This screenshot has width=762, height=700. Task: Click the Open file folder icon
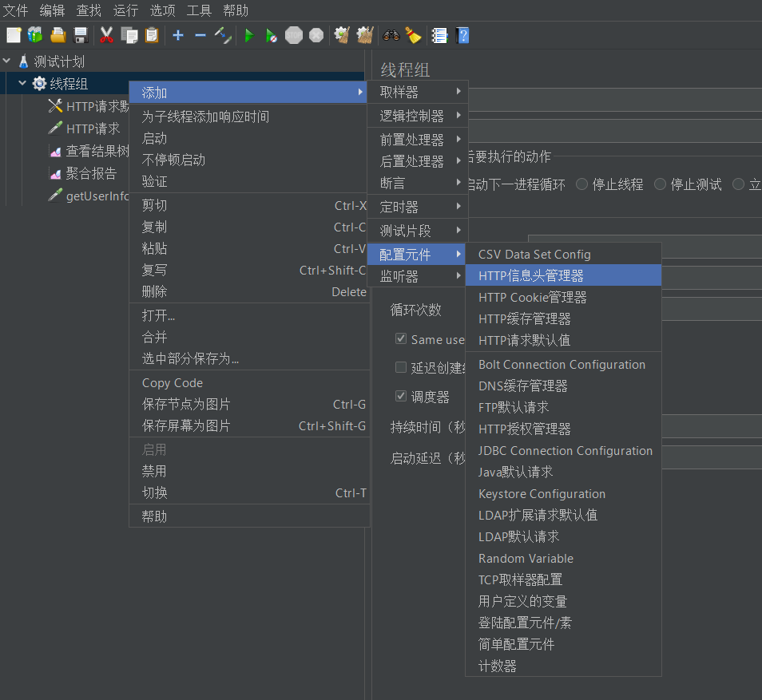tap(58, 35)
